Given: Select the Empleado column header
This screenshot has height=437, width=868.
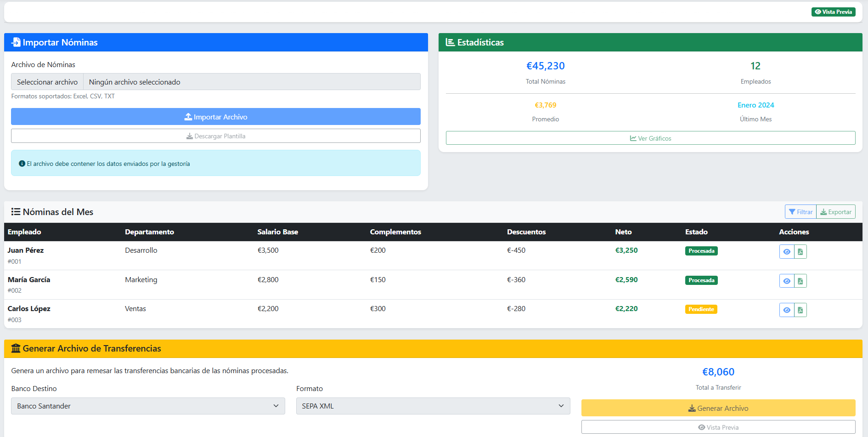Looking at the screenshot, I should pyautogui.click(x=24, y=232).
